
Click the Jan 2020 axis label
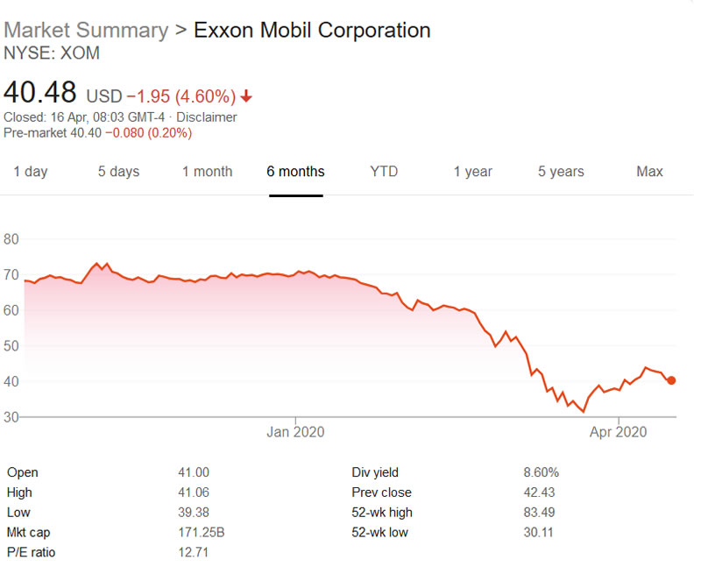[295, 431]
